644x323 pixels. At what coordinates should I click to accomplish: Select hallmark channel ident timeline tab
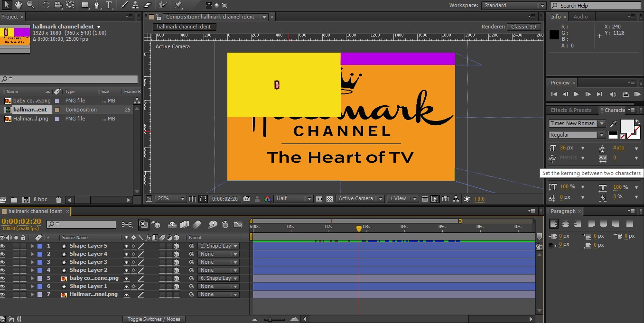(x=35, y=211)
